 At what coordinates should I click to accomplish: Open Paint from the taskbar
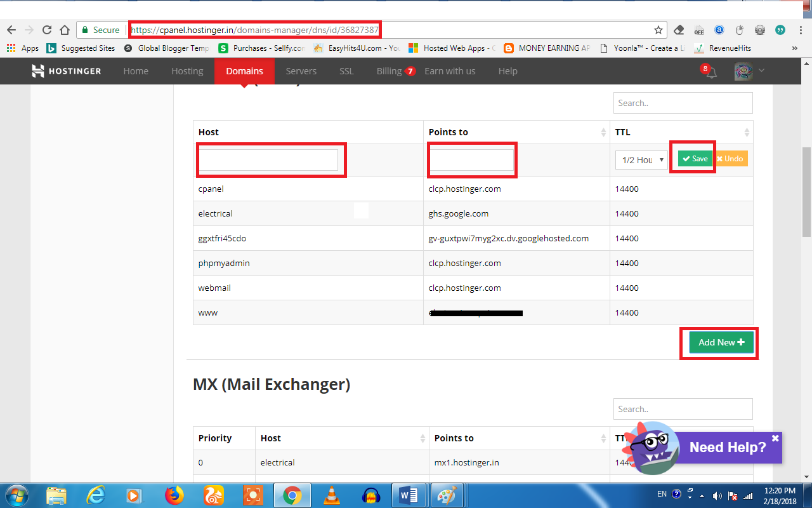[x=448, y=495]
